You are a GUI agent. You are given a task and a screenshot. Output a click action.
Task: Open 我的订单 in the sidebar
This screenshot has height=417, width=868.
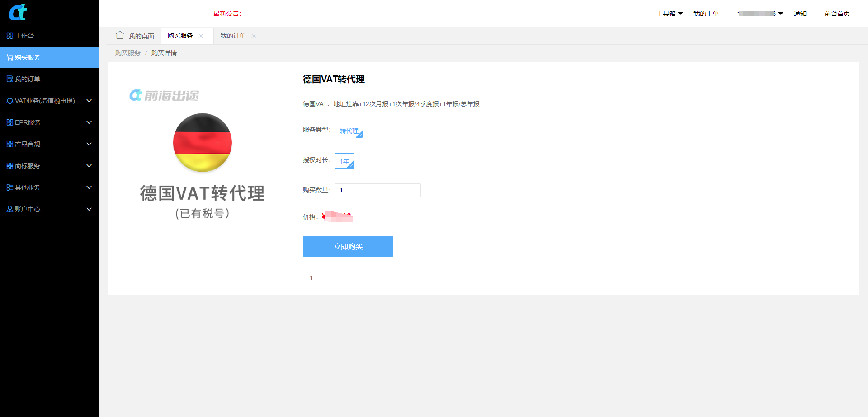pyautogui.click(x=27, y=79)
